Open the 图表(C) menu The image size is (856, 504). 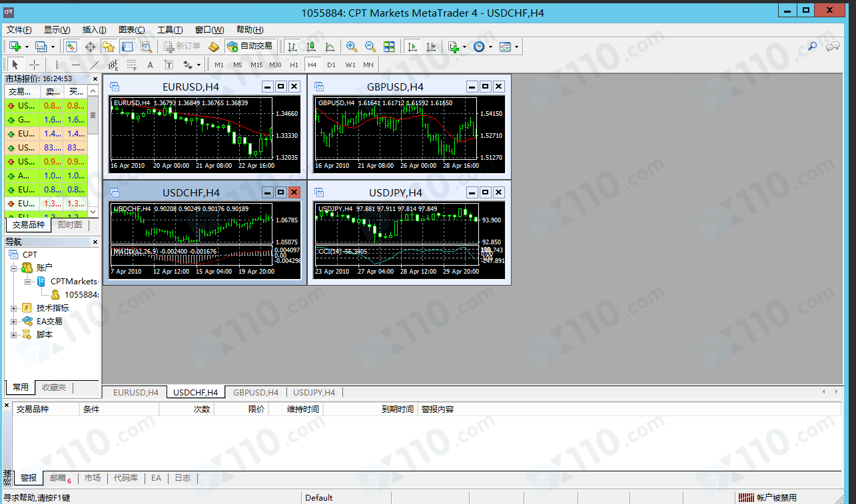coord(132,30)
